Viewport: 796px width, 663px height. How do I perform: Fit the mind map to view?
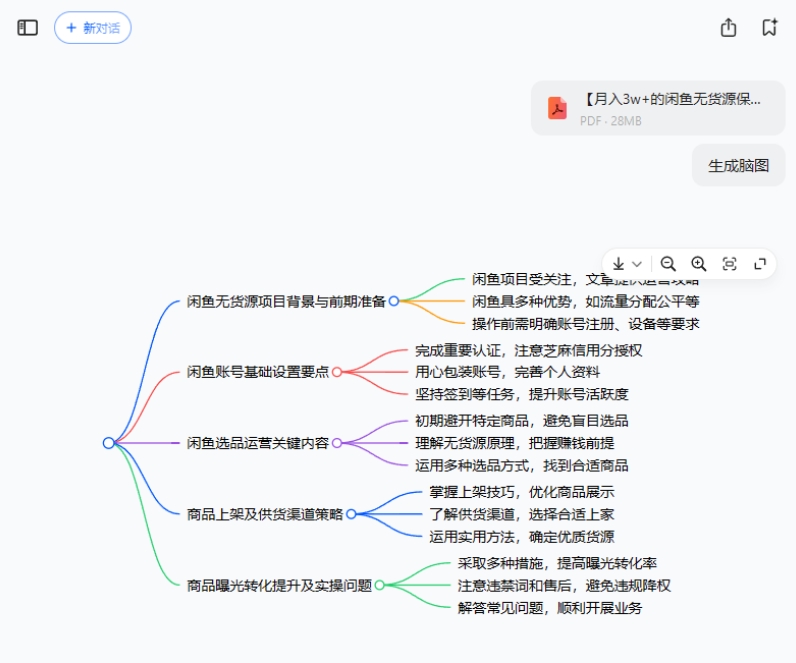coord(730,264)
